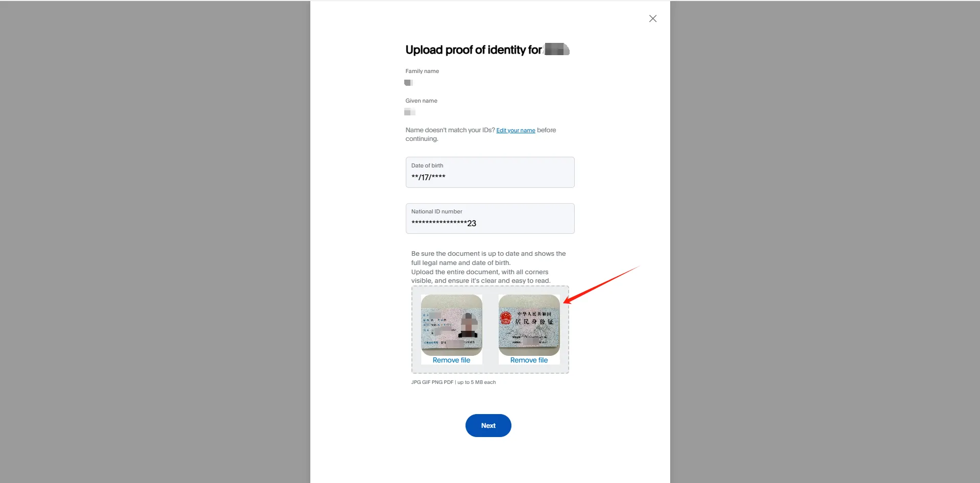980x483 pixels.
Task: Focus the National ID number field
Action: pos(490,219)
